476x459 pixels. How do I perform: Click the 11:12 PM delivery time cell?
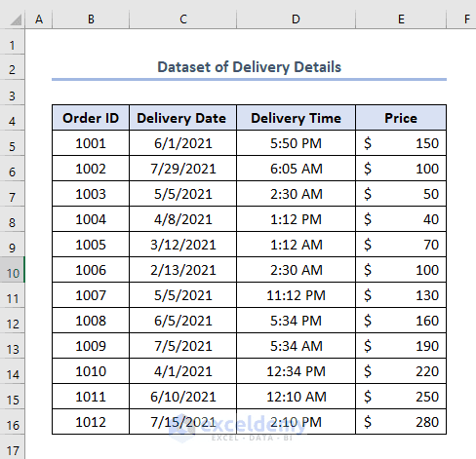point(296,295)
